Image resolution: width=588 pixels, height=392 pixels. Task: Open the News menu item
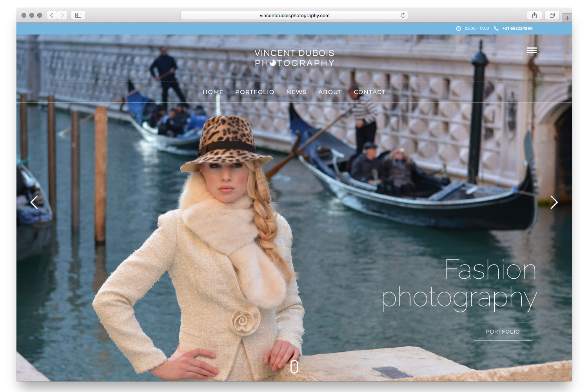[x=296, y=92]
